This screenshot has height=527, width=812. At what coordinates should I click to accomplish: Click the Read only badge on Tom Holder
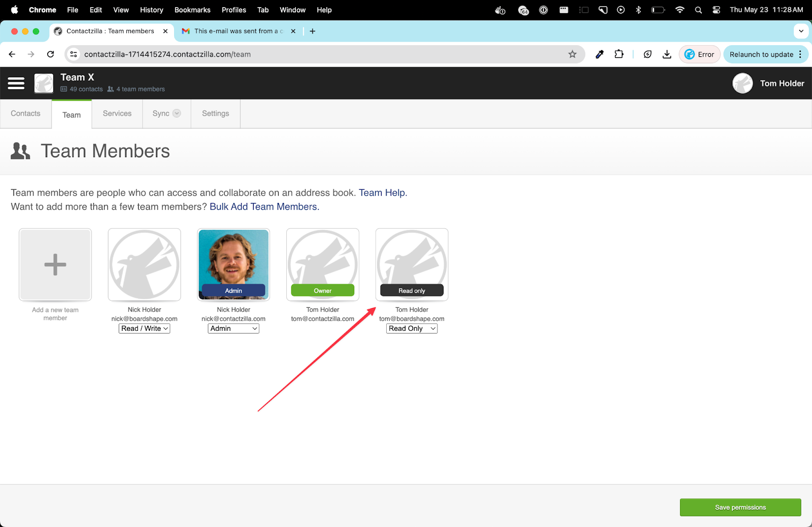(x=412, y=291)
